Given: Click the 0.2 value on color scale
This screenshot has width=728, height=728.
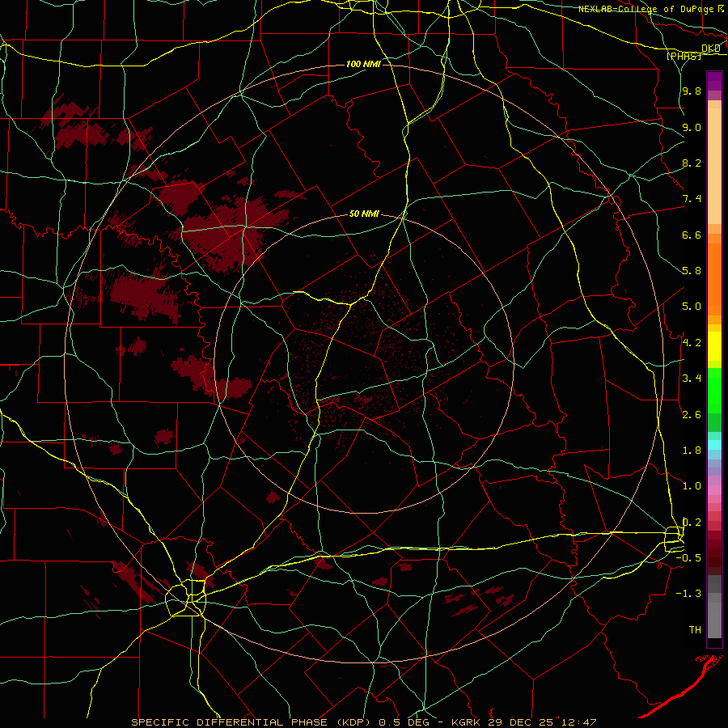Looking at the screenshot, I should click(x=692, y=523).
